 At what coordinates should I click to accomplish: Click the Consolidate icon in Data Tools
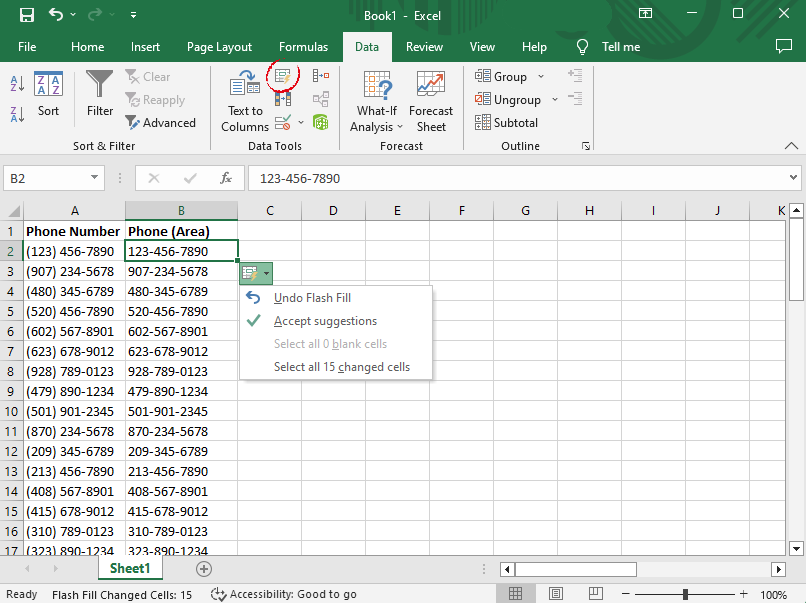[x=321, y=76]
